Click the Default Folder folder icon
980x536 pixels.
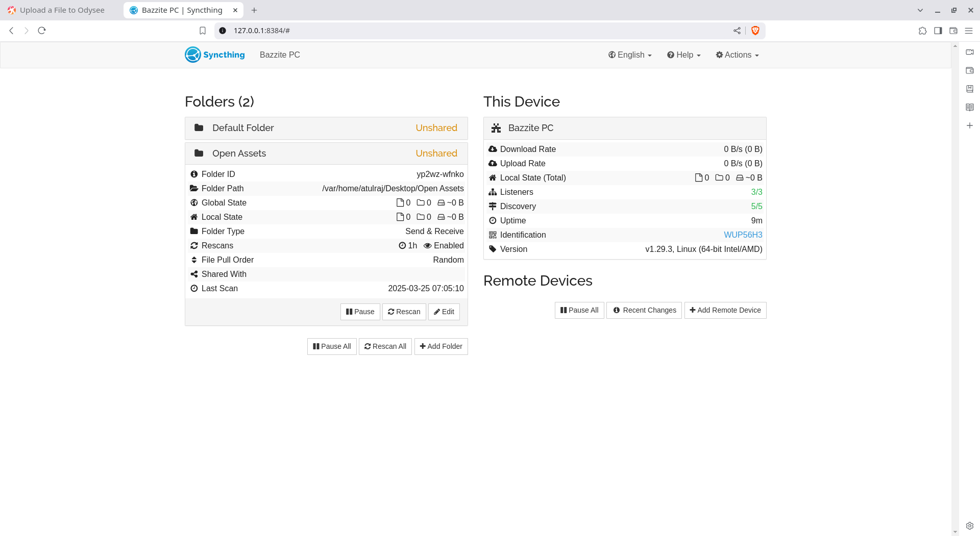coord(199,127)
